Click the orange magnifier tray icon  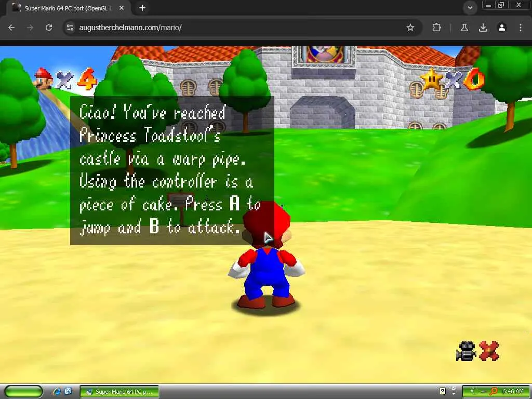click(494, 391)
